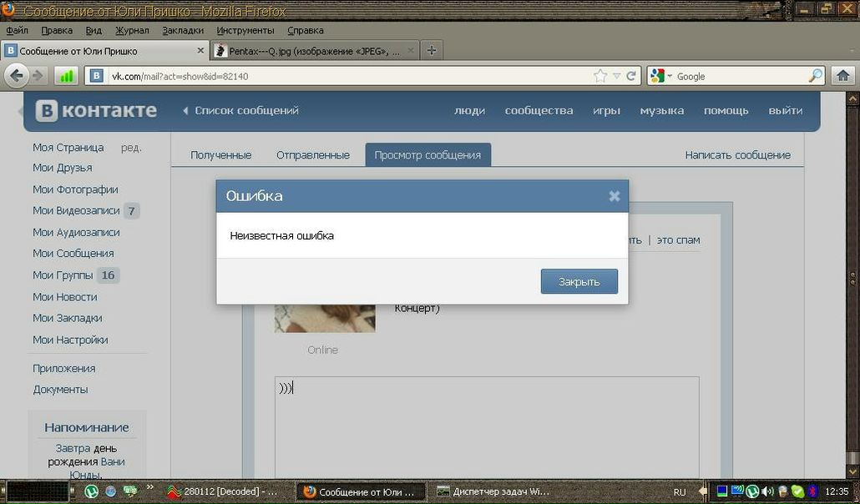Close the error dialog with X icon

615,196
